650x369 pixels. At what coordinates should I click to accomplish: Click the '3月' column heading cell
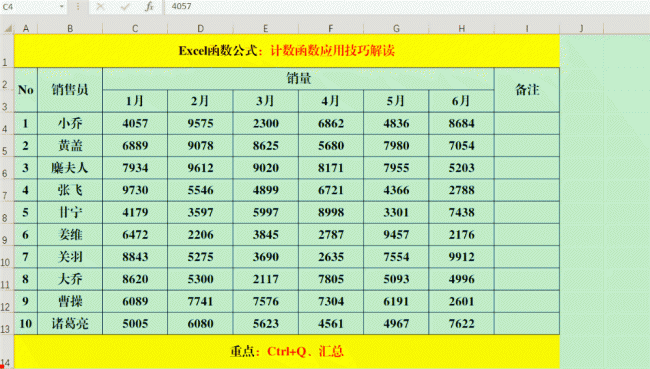[266, 101]
